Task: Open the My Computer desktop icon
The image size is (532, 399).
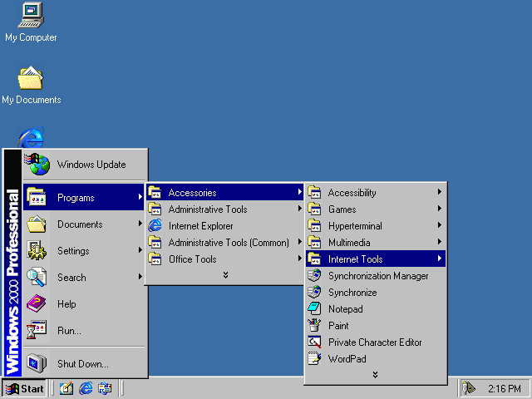Action: click(x=31, y=17)
